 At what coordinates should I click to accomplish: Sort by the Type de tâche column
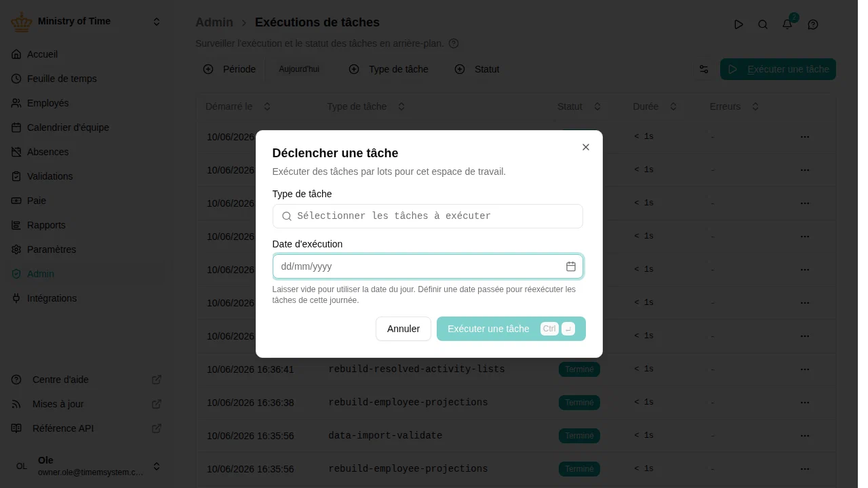(x=366, y=106)
